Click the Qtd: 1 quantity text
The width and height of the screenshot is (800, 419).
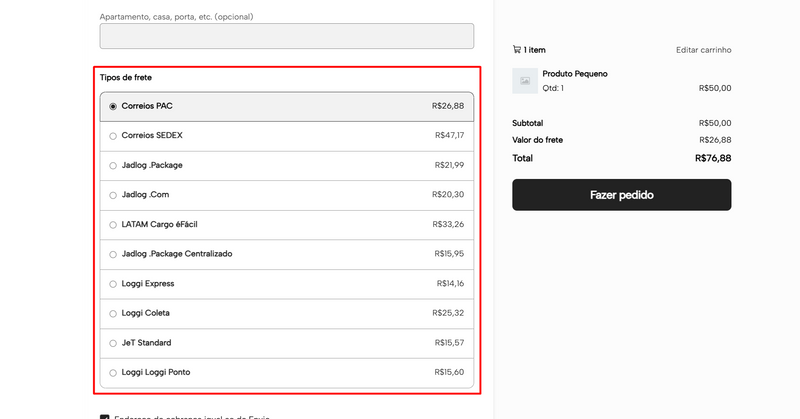(553, 88)
